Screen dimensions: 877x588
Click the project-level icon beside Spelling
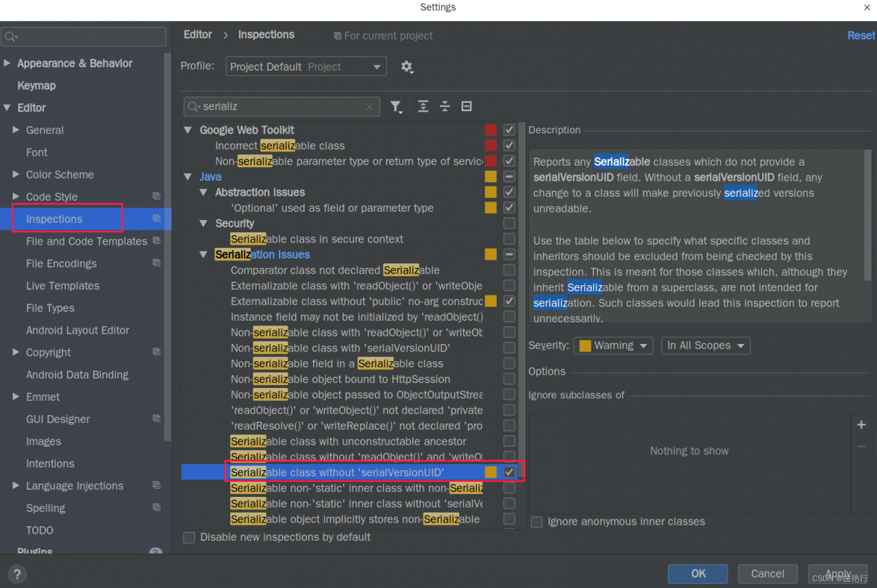pos(156,508)
